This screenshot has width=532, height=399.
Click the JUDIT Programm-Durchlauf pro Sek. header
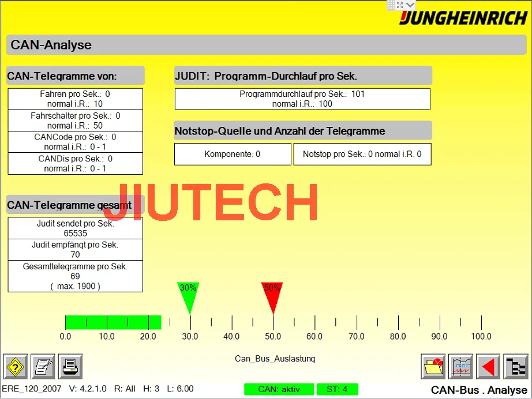[x=303, y=76]
